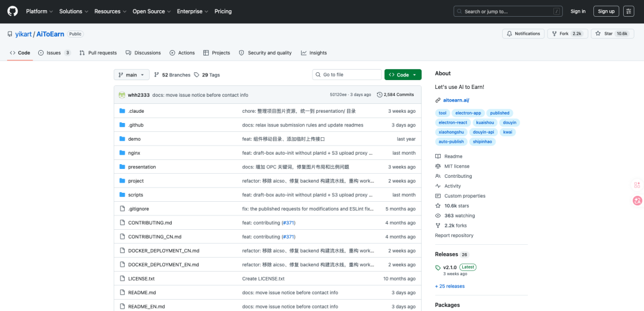Click the Sign in link

click(578, 11)
